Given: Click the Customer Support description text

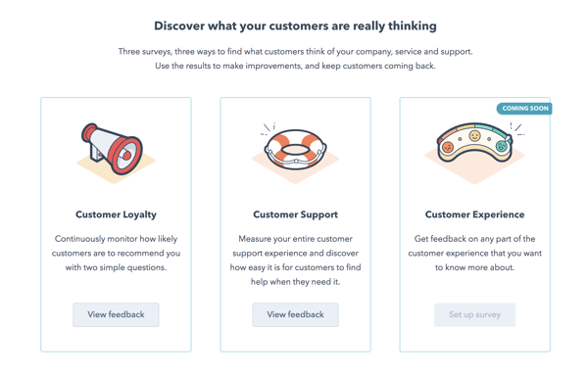Looking at the screenshot, I should tap(296, 260).
